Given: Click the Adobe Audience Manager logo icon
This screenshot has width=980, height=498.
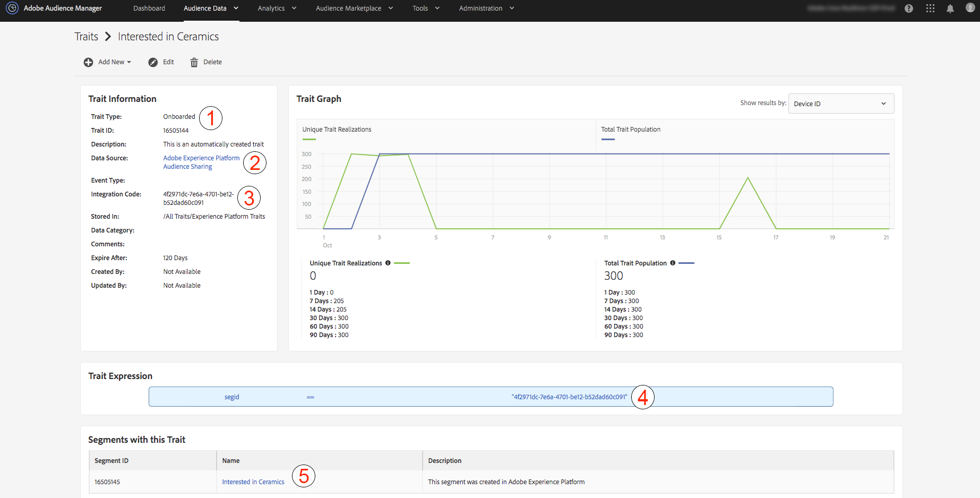Looking at the screenshot, I should coord(12,8).
